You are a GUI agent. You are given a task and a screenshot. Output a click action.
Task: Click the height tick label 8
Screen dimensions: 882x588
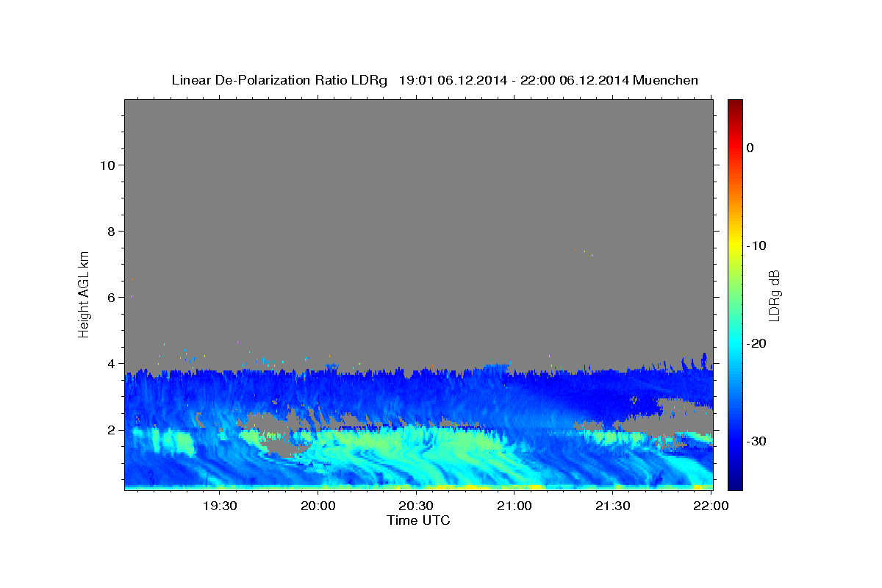point(112,231)
